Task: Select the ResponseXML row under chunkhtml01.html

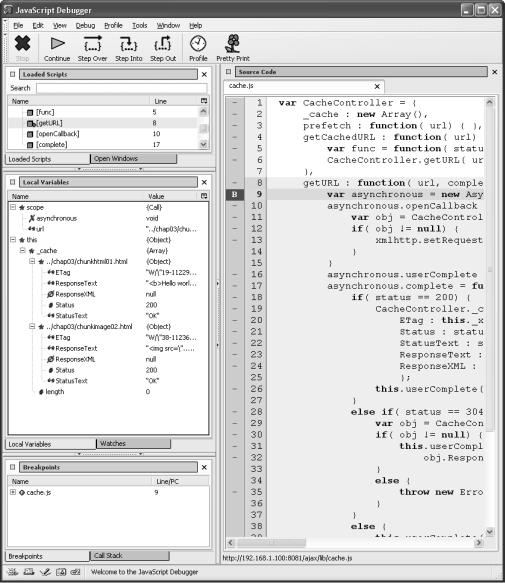Action: [x=108, y=294]
